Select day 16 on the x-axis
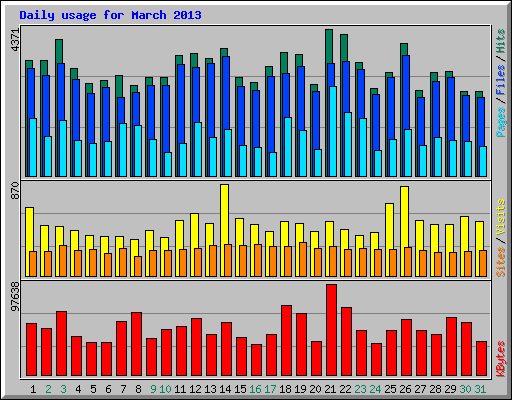 pyautogui.click(x=255, y=389)
